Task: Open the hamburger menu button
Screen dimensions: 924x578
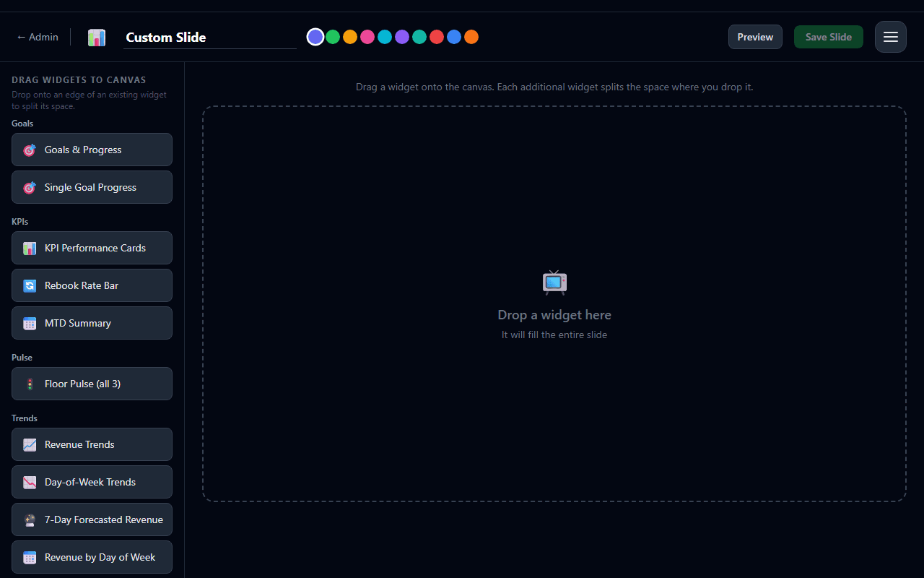Action: pyautogui.click(x=891, y=37)
